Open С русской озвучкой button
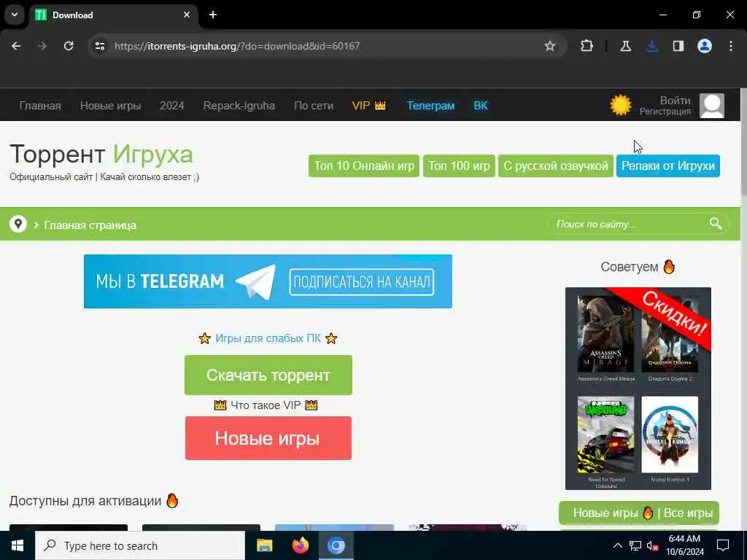The image size is (747, 560). [555, 166]
